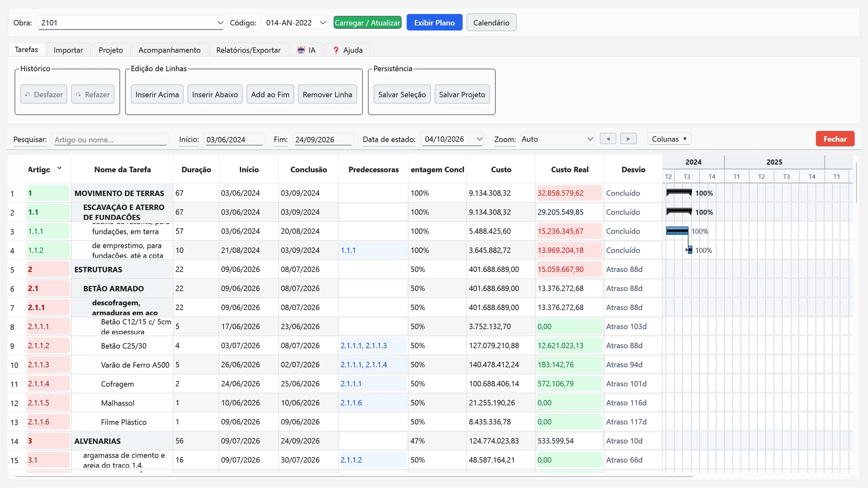Viewport: 868px width, 488px height.
Task: Open the Calendário button
Action: coord(491,22)
